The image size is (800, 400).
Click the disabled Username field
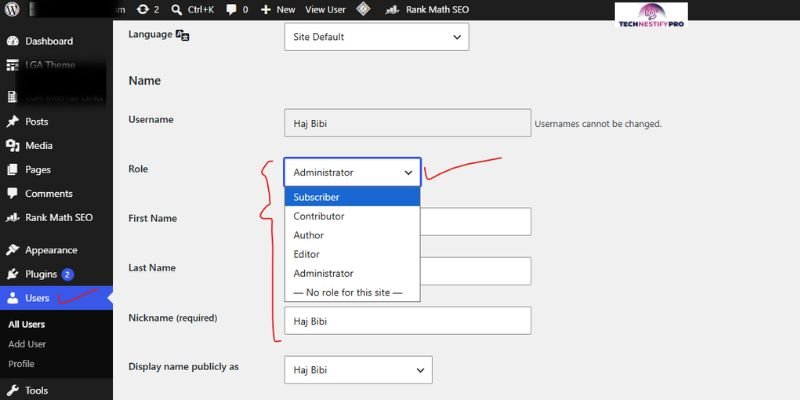(408, 122)
